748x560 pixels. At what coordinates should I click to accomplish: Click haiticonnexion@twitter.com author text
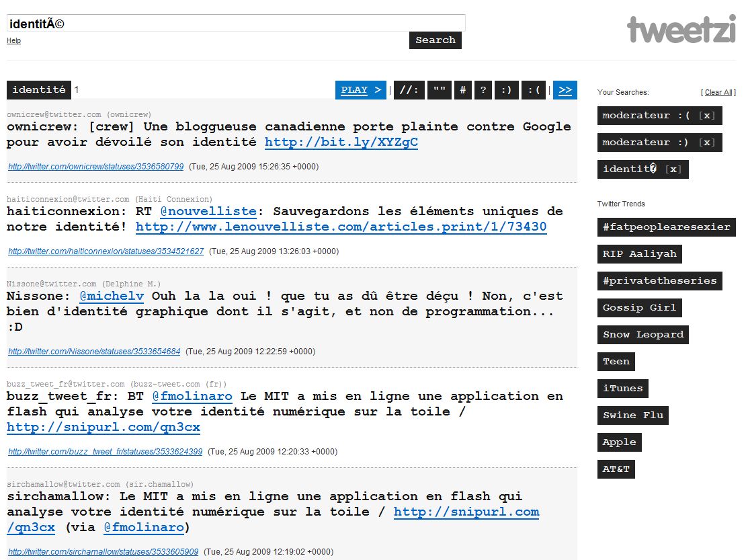coord(68,199)
